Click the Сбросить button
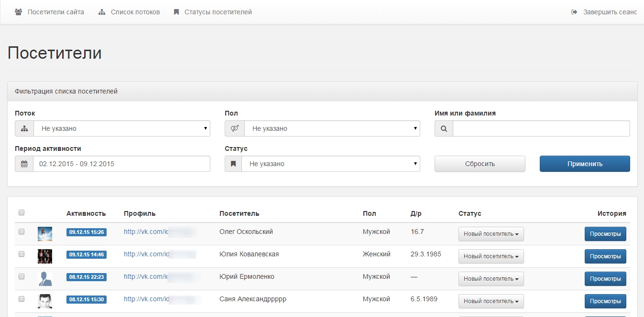This screenshot has height=317, width=644. 480,164
